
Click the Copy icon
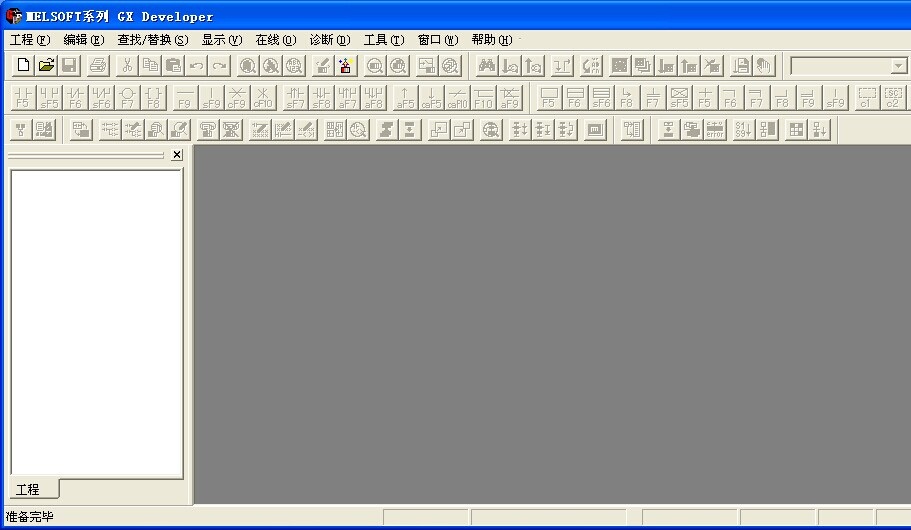[x=150, y=65]
